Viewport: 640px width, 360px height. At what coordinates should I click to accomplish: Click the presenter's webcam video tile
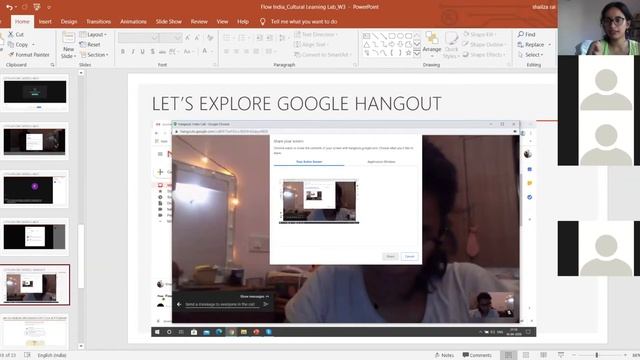point(599,27)
